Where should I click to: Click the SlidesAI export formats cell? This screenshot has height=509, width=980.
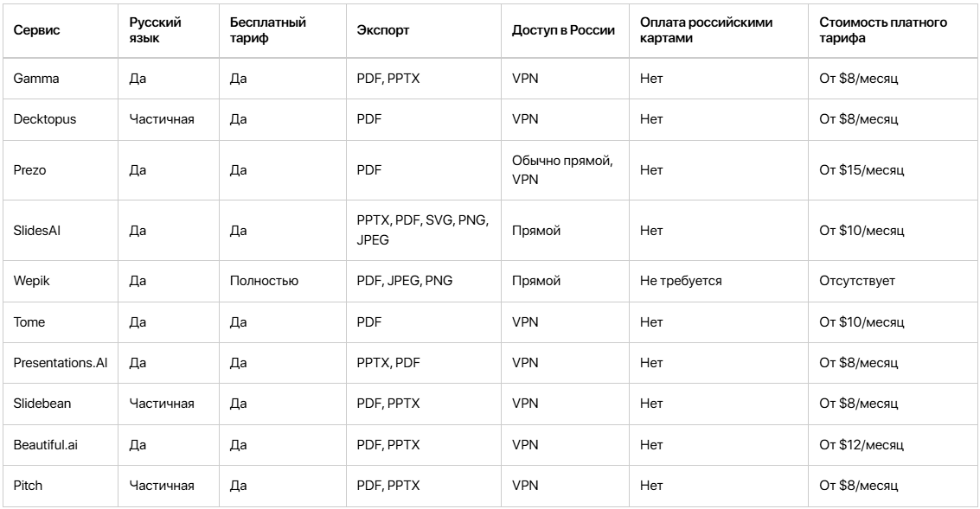tap(423, 231)
